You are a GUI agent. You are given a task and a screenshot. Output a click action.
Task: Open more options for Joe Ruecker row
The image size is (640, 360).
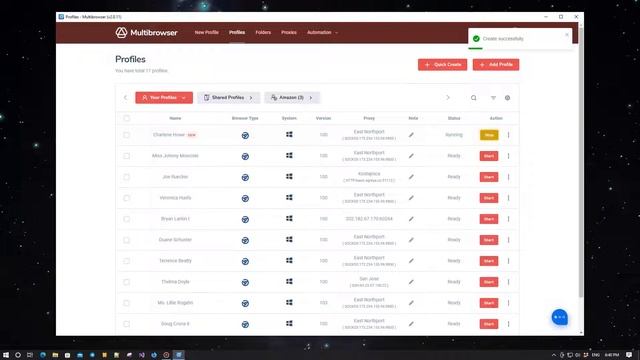(x=509, y=177)
